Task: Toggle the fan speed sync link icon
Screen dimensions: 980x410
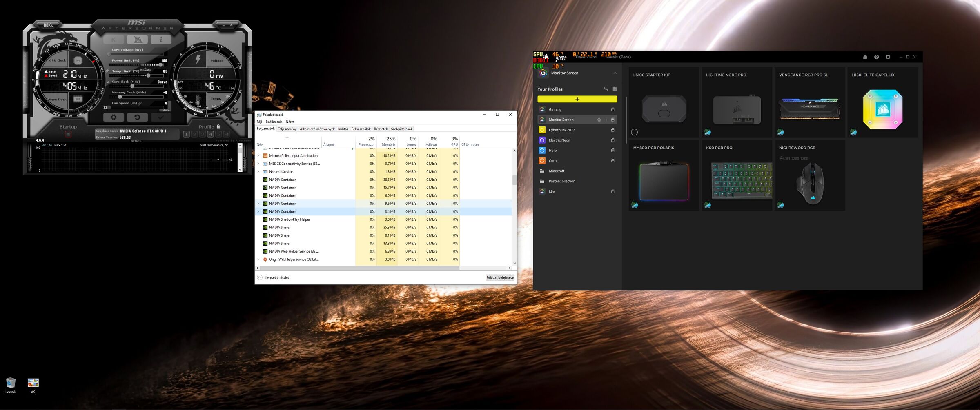Action: click(140, 103)
